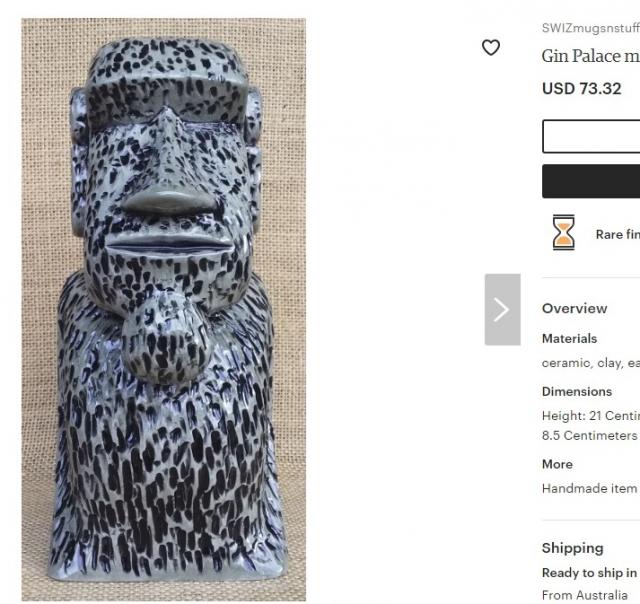Click the Gin Palace listing title
Viewport: 640px width, 604px height.
coord(591,56)
